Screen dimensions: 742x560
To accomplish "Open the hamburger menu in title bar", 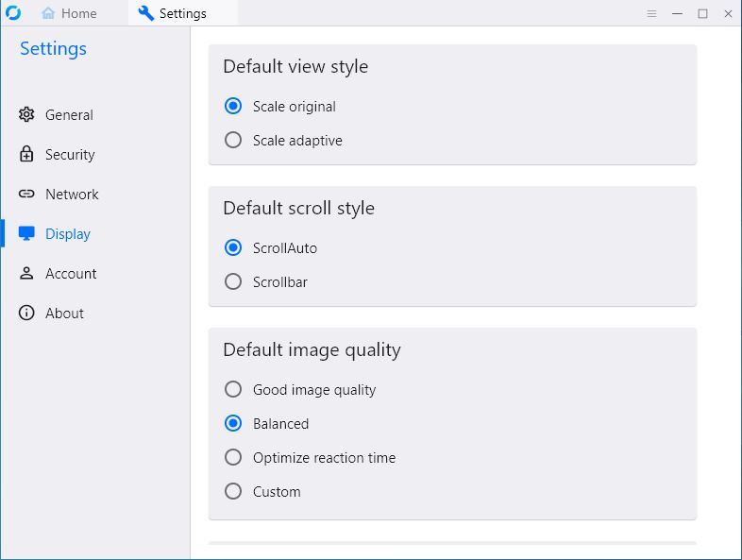I will click(x=651, y=14).
